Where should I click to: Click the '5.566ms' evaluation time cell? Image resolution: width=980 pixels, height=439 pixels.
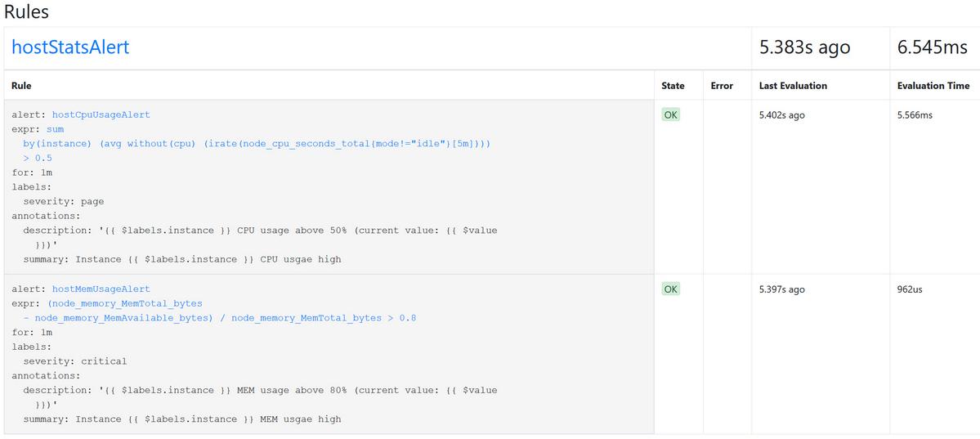[x=915, y=115]
